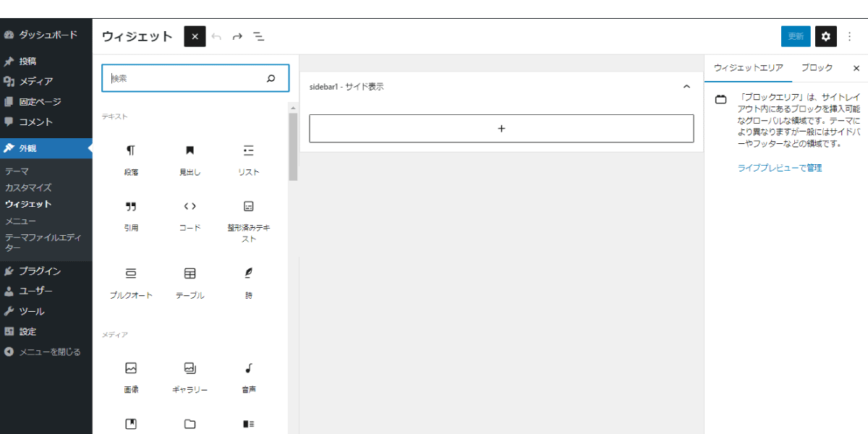The height and width of the screenshot is (434, 868).
Task: Choose the Verse (詩) block
Action: 249,283
